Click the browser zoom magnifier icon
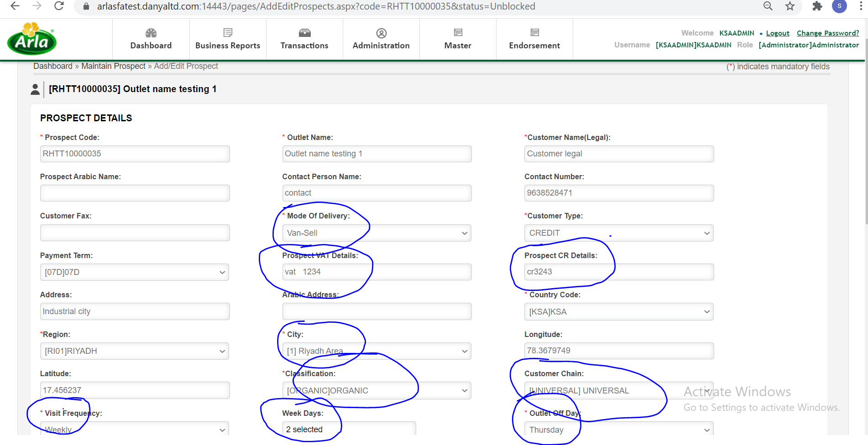Screen dimensions: 868x445 768,6
